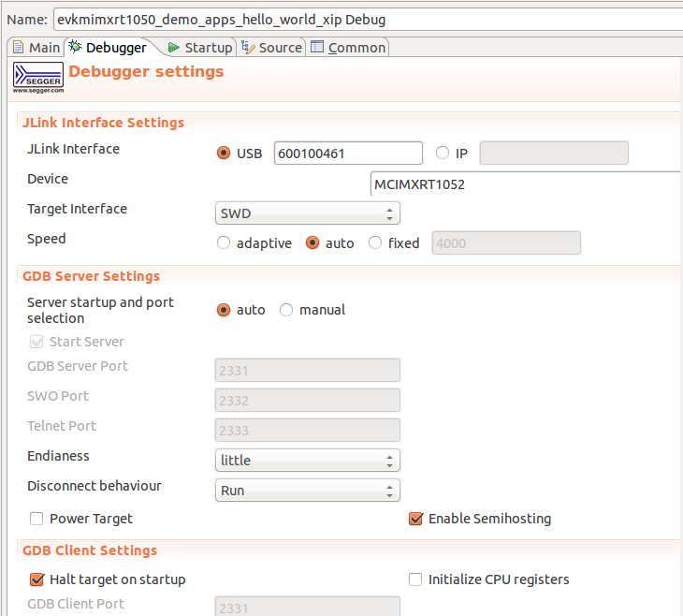Click the Debugger settings heading

pos(146,71)
